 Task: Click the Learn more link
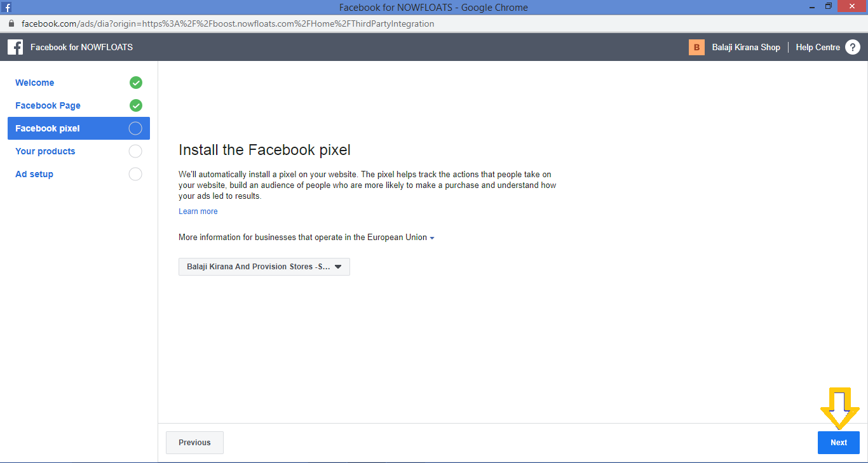coord(198,211)
